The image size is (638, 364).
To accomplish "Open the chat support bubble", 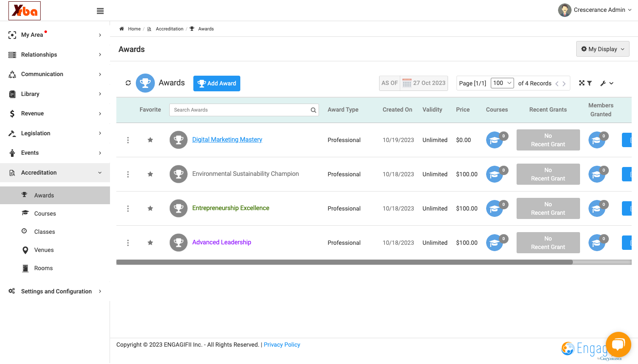I will coord(618,345).
